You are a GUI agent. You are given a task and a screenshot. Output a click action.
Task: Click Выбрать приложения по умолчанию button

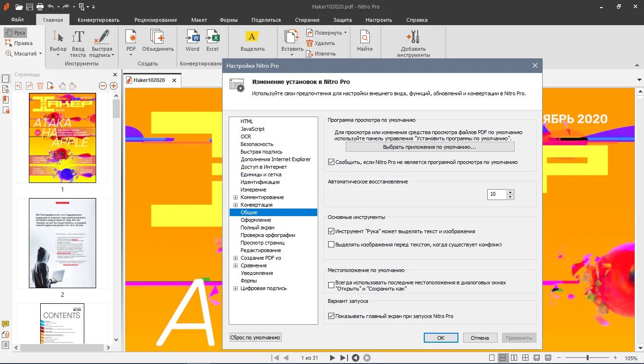[x=430, y=147]
